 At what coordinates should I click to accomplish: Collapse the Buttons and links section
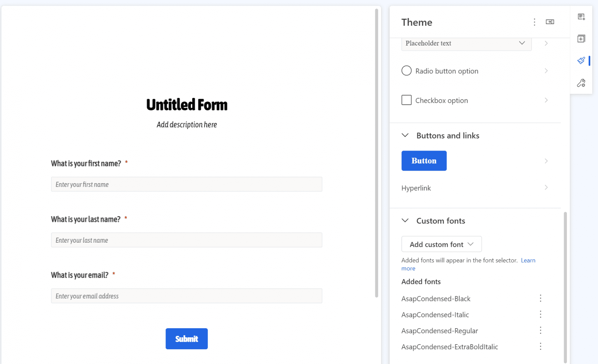[405, 135]
